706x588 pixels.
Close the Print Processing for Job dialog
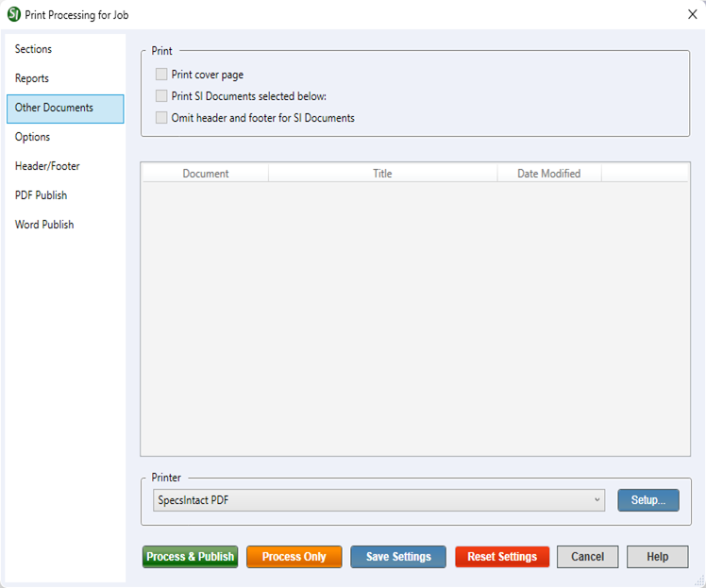pos(693,14)
